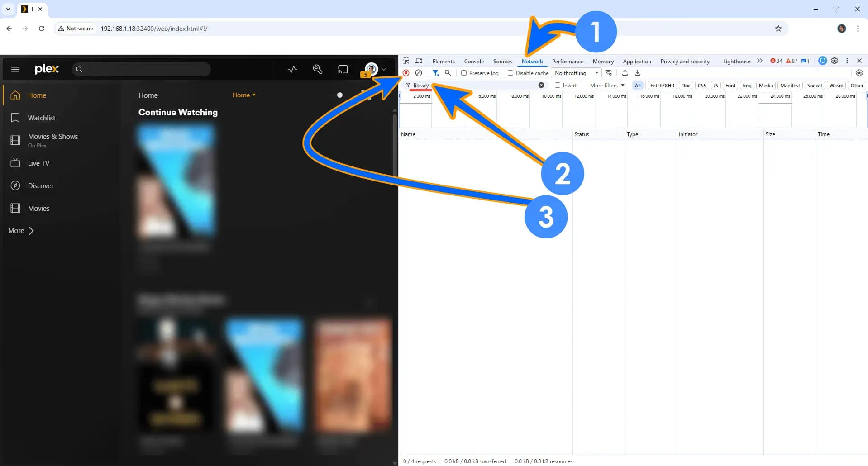Open the Sources tab in DevTools

[502, 62]
